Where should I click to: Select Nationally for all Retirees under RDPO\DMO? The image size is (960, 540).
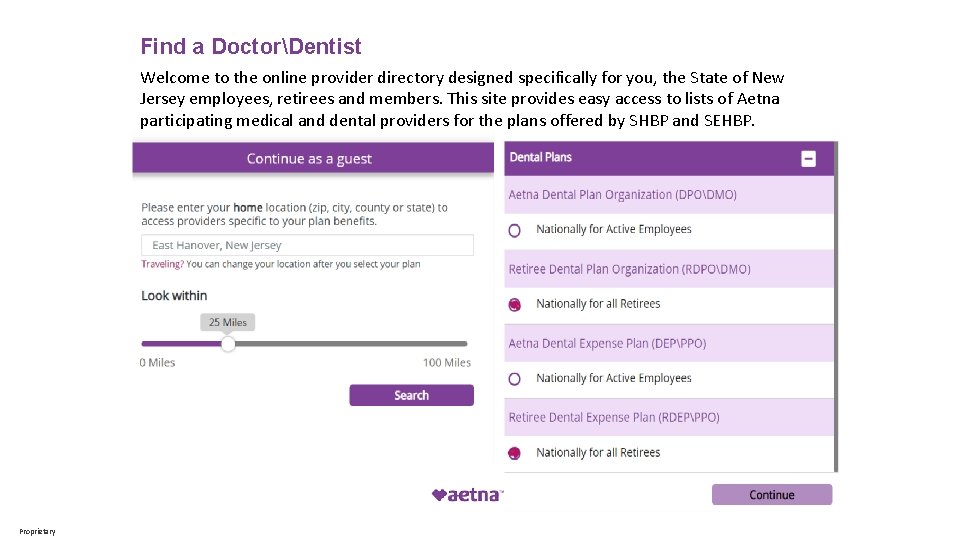[514, 304]
